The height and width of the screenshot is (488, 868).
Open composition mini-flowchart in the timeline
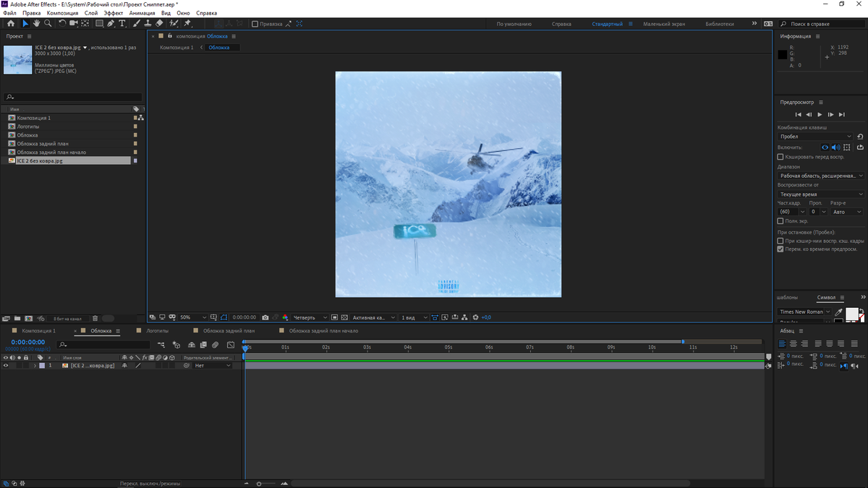(x=161, y=345)
